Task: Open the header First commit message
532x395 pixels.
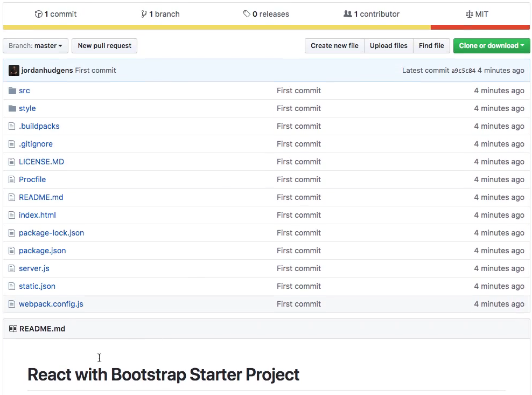Action: click(95, 70)
